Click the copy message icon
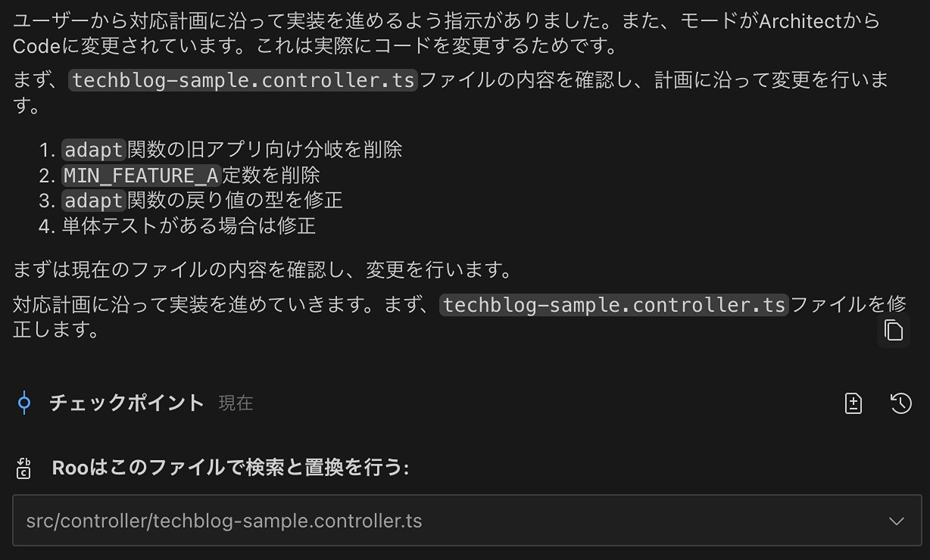This screenshot has height=560, width=930. tap(894, 331)
